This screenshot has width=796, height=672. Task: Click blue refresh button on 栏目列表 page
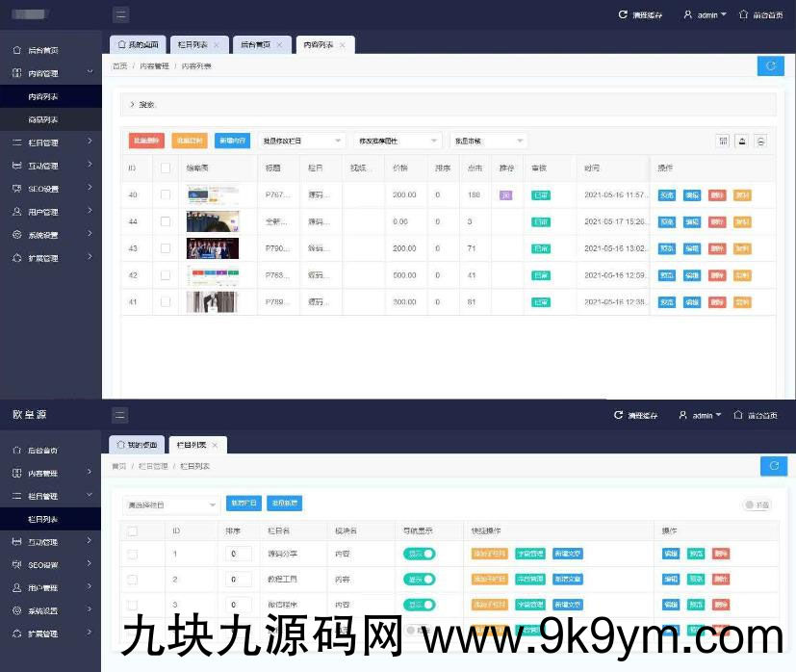[x=772, y=466]
